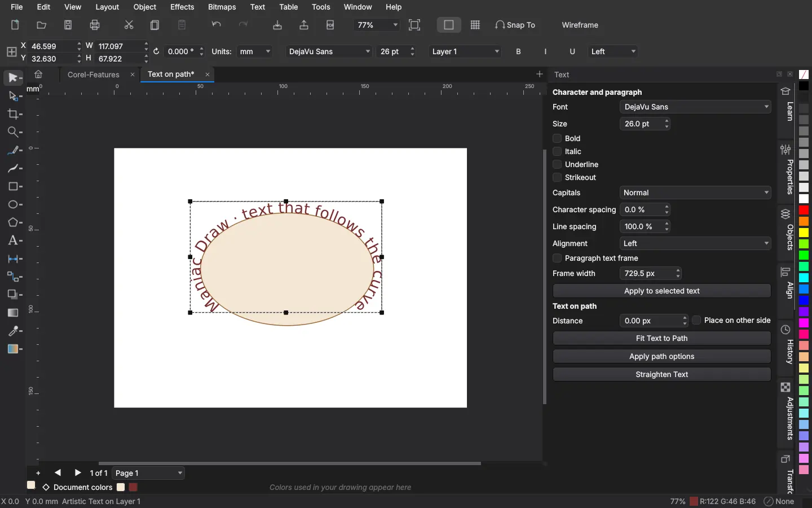Click the Fit Text to Path button
This screenshot has width=812, height=508.
point(662,338)
